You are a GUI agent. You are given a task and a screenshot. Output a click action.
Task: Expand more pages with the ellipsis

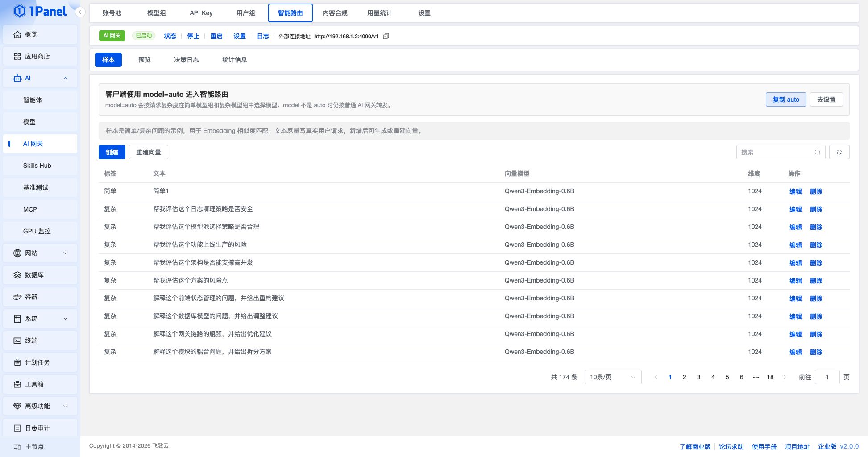(756, 377)
